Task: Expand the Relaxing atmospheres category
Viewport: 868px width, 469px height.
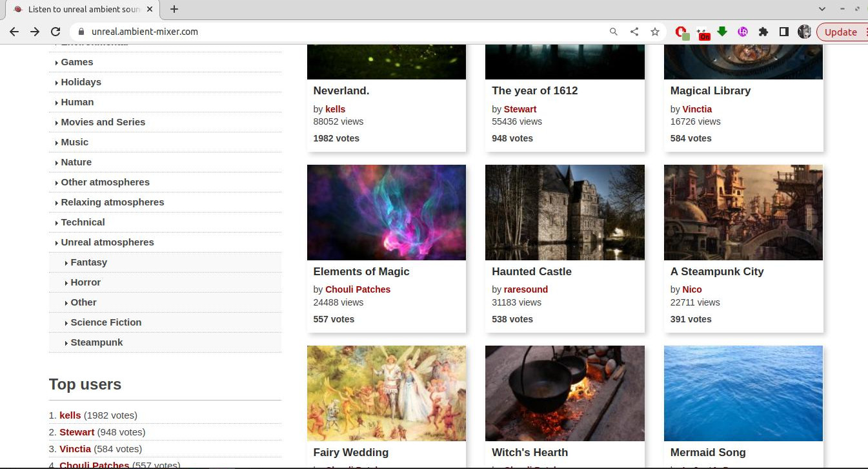Action: pyautogui.click(x=112, y=202)
